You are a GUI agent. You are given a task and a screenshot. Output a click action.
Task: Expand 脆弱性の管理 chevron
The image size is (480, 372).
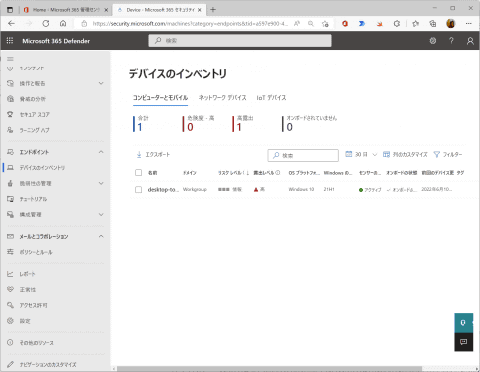(x=101, y=183)
